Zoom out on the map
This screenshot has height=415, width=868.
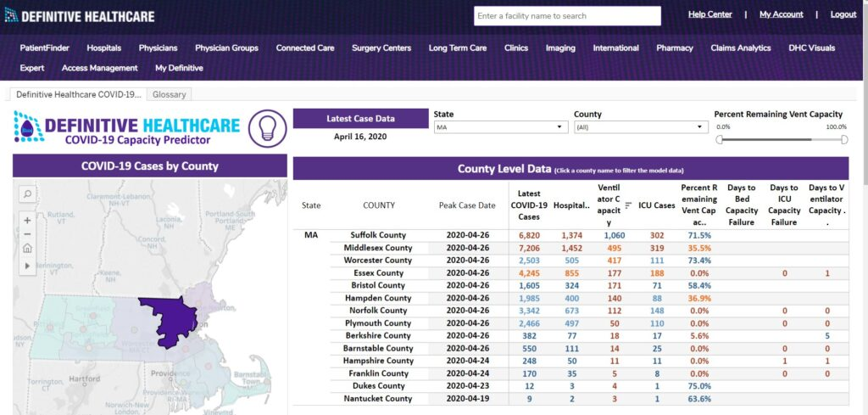tap(27, 234)
